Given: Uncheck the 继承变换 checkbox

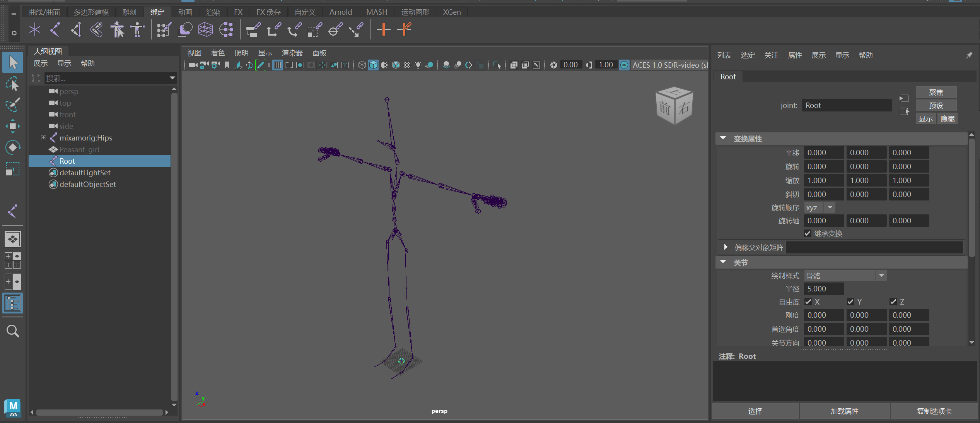Looking at the screenshot, I should click(808, 233).
